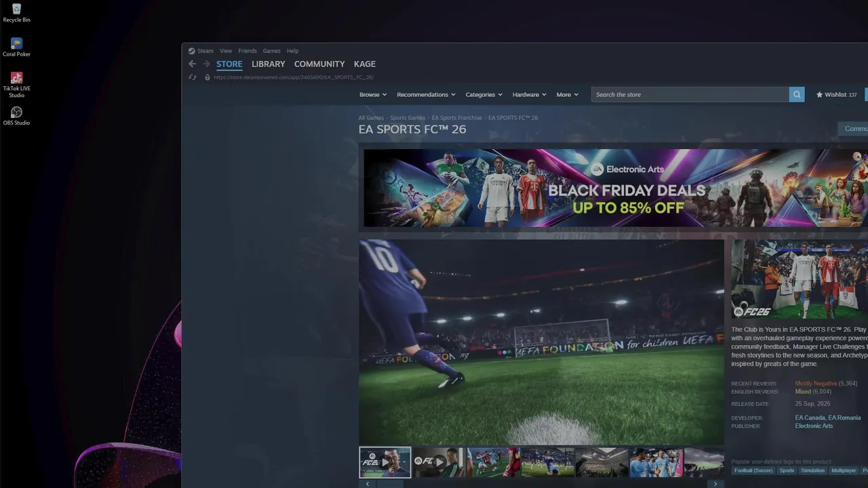Open the Black Friday Deals banner
Screen dimensions: 868x488
(x=616, y=188)
